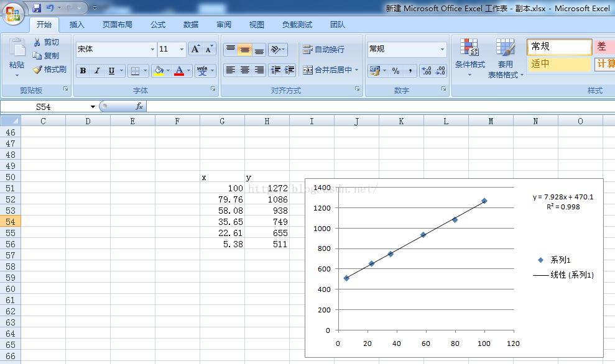Select chart legend entry 线性 (系列1)
615x364 pixels.
pyautogui.click(x=563, y=275)
